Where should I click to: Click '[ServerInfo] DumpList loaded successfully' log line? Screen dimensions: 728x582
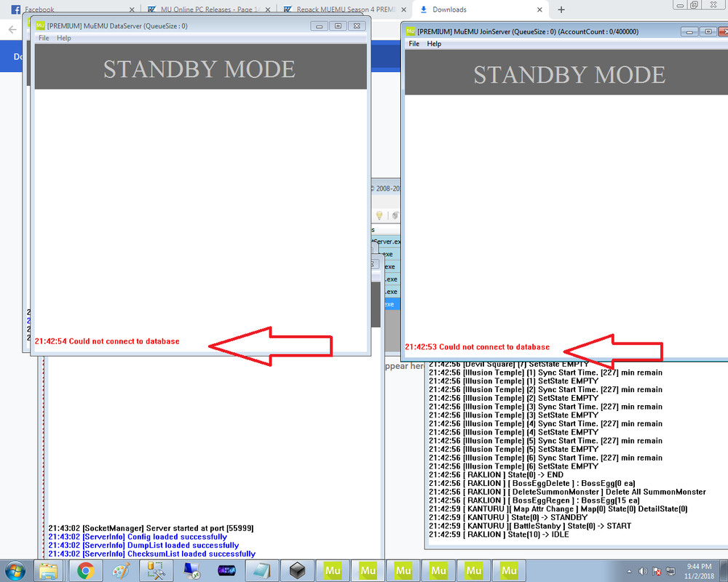(x=143, y=546)
